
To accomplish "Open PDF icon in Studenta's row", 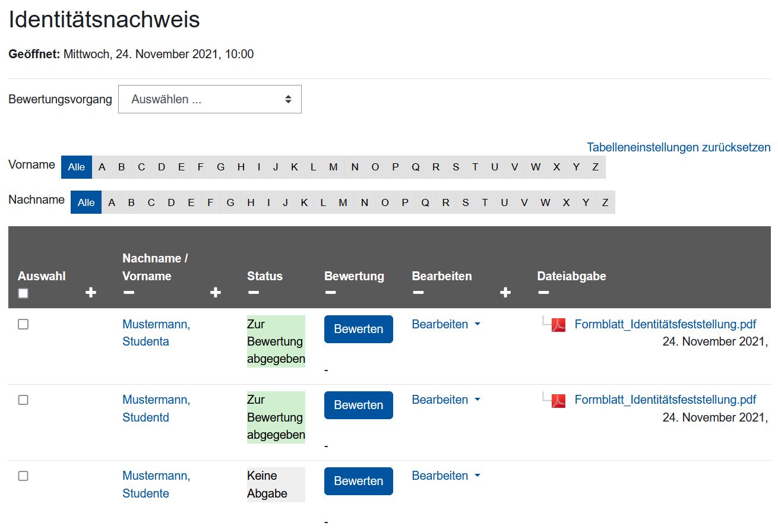I will pos(558,325).
